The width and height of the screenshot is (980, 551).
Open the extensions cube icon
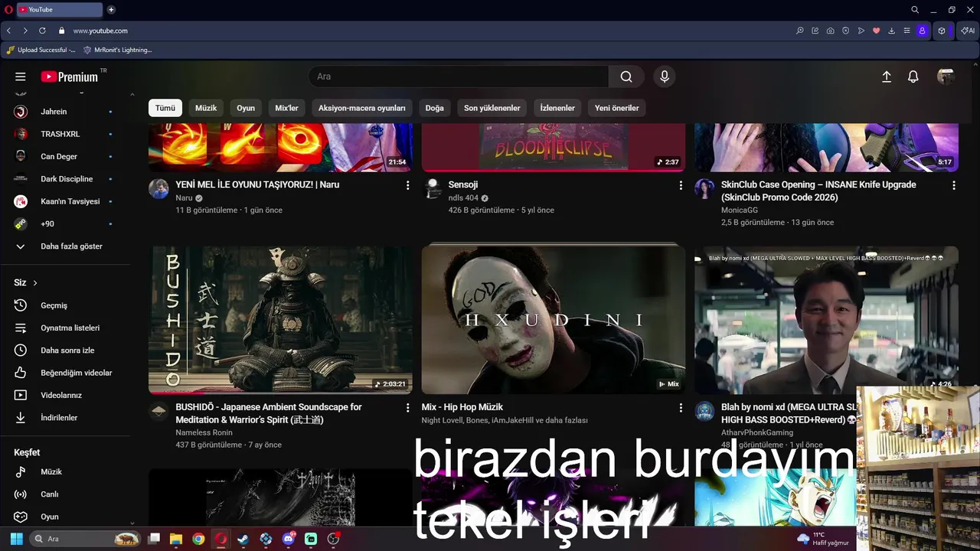(x=942, y=31)
